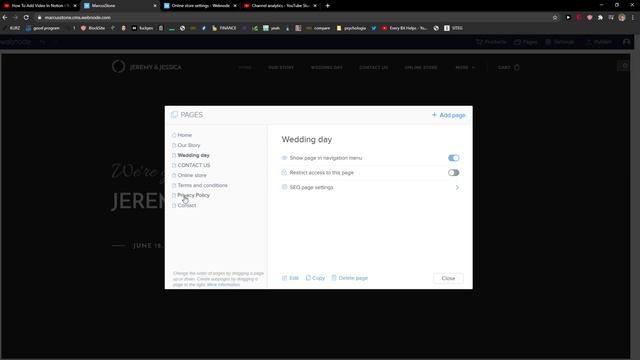Open SEO page settings row
640x360 pixels.
click(371, 187)
